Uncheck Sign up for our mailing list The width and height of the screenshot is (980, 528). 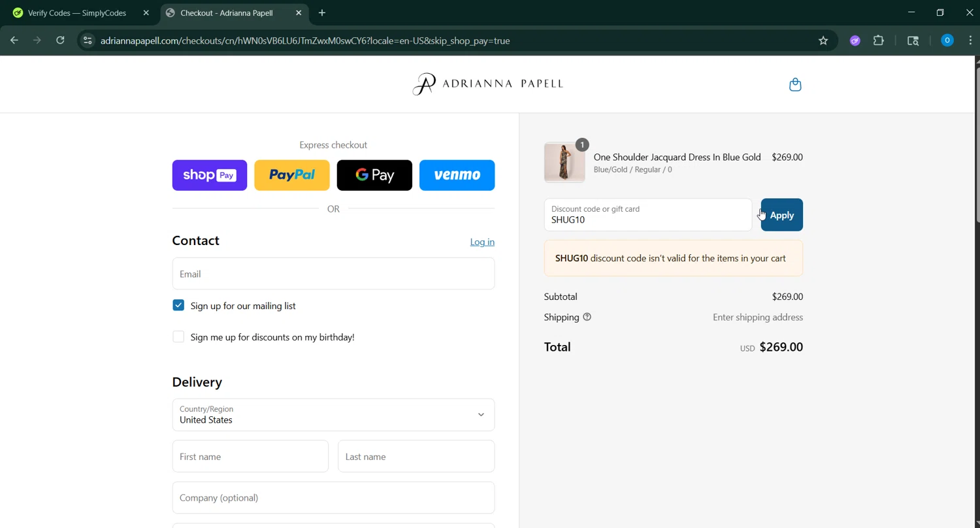pyautogui.click(x=178, y=305)
